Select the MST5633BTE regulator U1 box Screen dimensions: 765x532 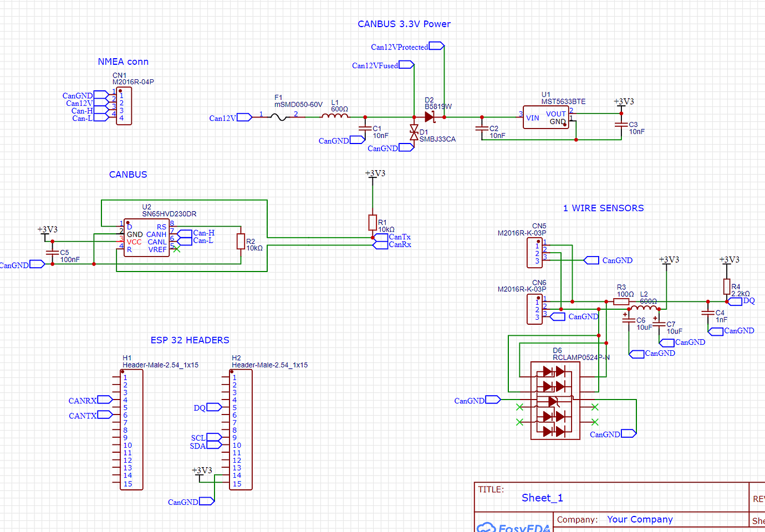click(x=546, y=118)
